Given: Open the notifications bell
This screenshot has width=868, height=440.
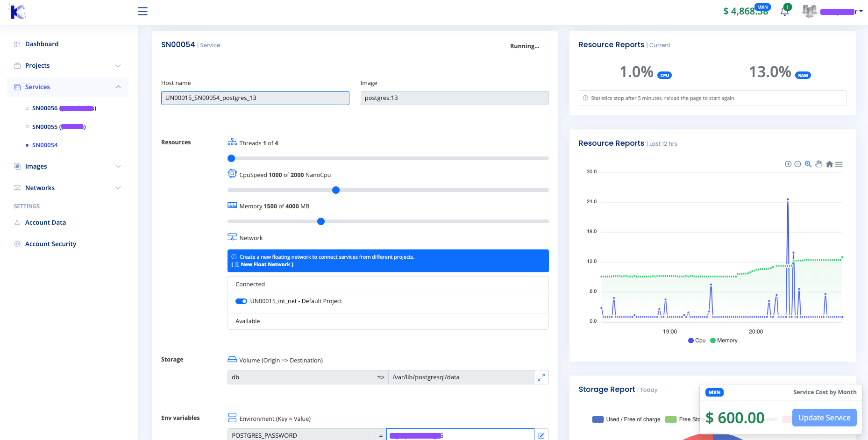Looking at the screenshot, I should click(785, 12).
